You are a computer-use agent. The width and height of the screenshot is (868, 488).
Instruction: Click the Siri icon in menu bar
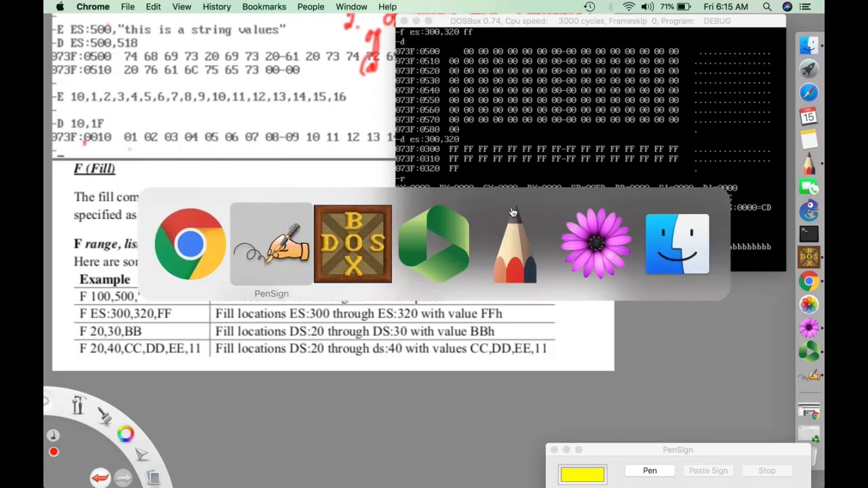pos(787,7)
